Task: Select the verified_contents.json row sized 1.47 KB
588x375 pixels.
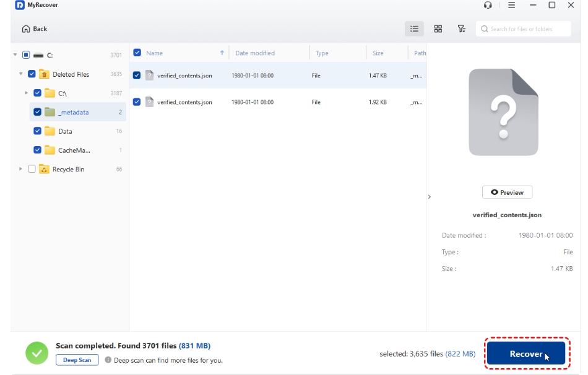Action: (278, 75)
